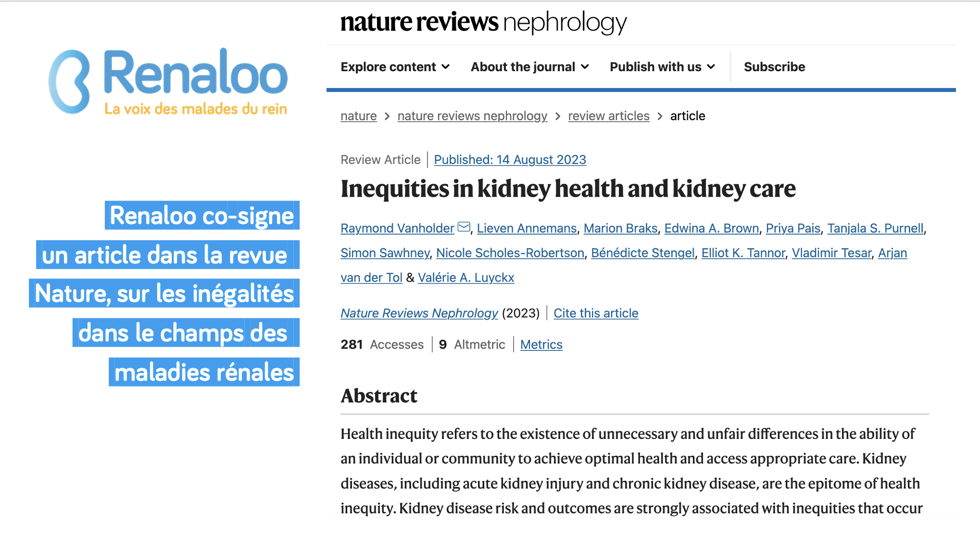
Task: Open Nicole Scholes-Robertson author link
Action: [510, 253]
